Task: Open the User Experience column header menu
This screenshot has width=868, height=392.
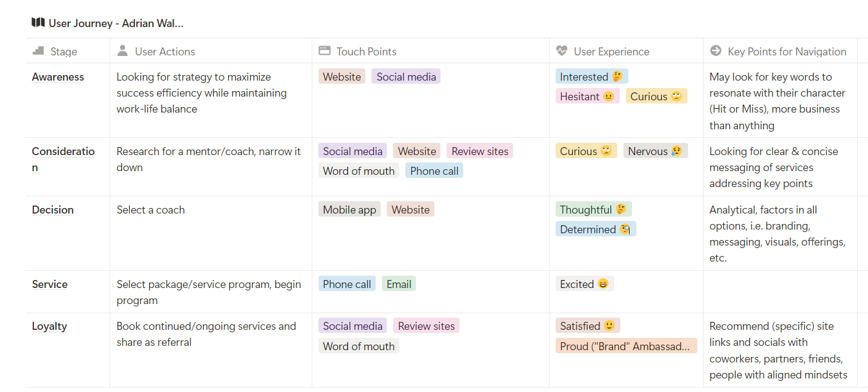Action: 626,51
